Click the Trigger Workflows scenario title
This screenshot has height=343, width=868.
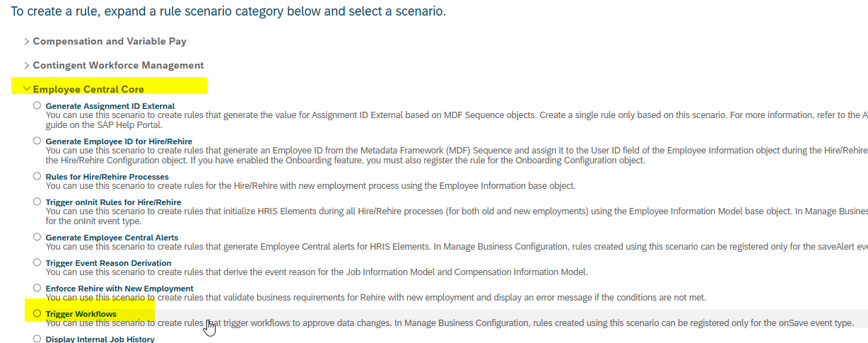point(81,314)
